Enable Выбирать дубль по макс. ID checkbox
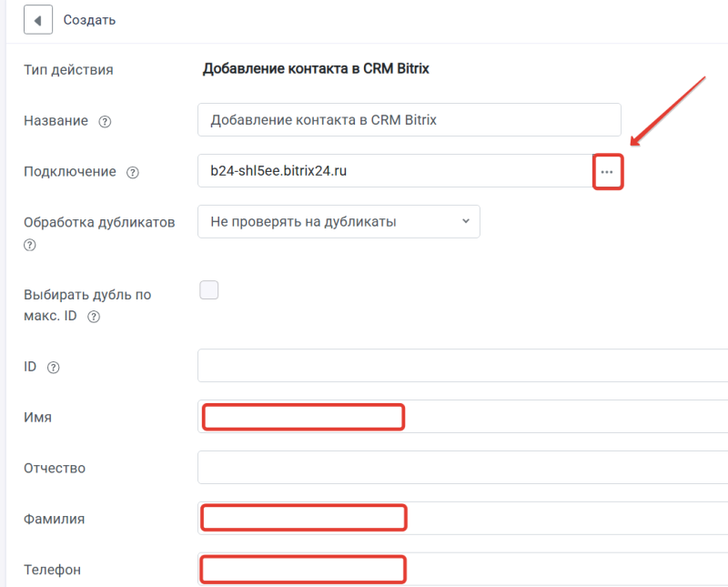Image resolution: width=728 pixels, height=587 pixels. pyautogui.click(x=209, y=290)
